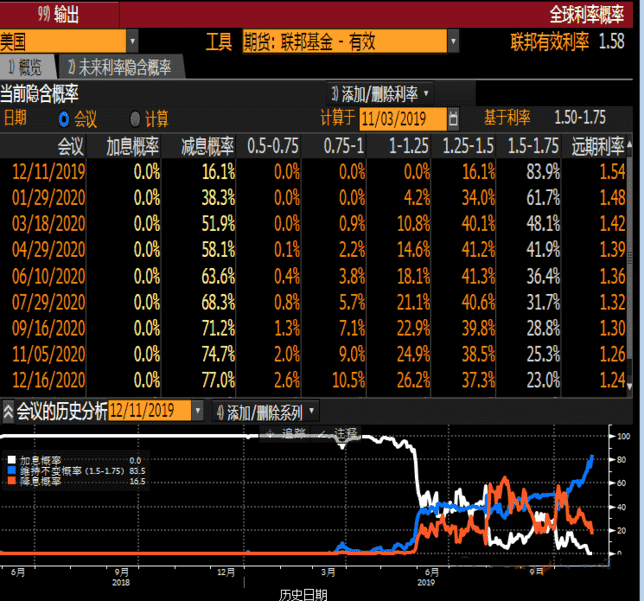Click the white 加息概率 legend marker
Viewport: 644px width, 601px height.
[11, 459]
